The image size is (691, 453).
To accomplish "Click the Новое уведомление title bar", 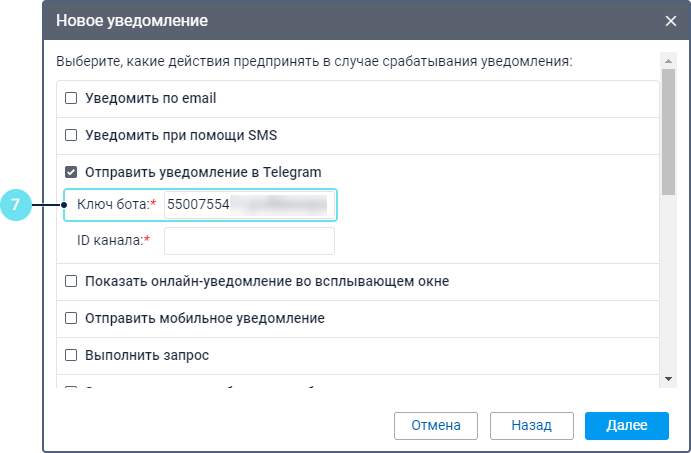I will click(x=300, y=20).
